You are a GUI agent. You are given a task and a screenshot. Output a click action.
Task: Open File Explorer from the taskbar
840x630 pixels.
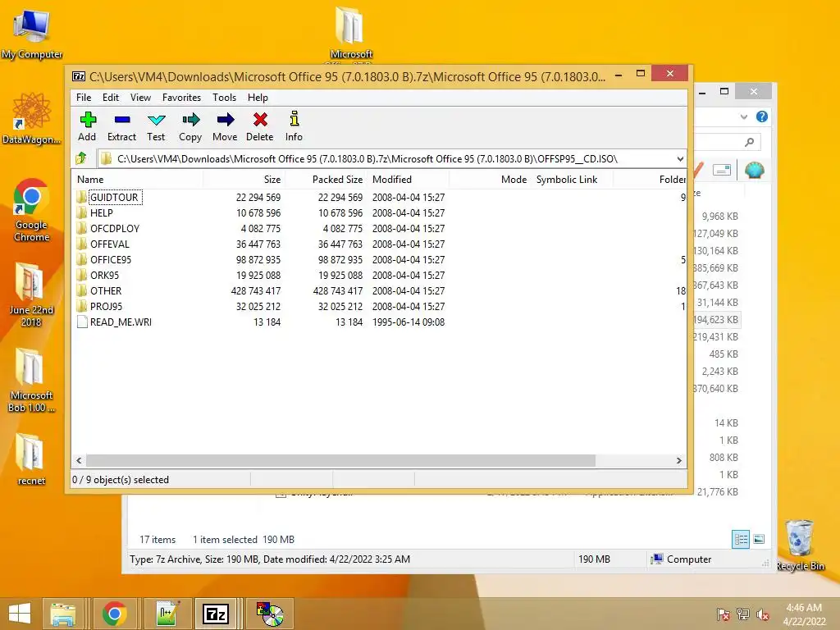click(x=62, y=614)
